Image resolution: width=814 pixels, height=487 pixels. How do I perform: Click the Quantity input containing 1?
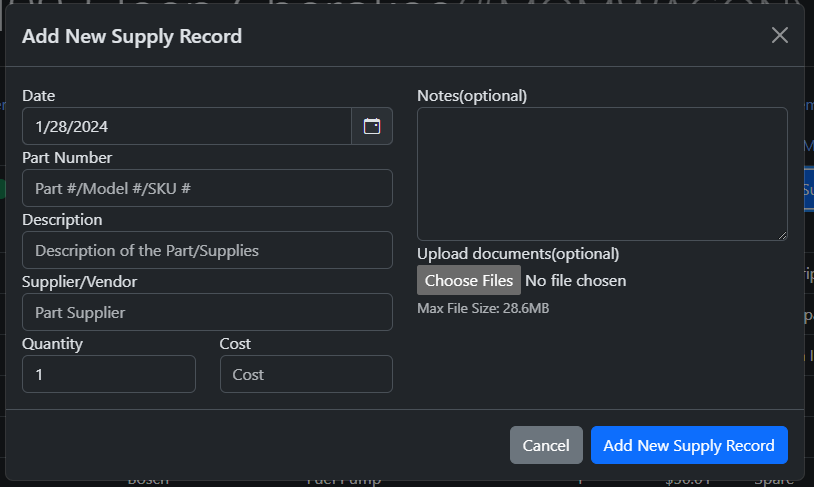tap(108, 374)
